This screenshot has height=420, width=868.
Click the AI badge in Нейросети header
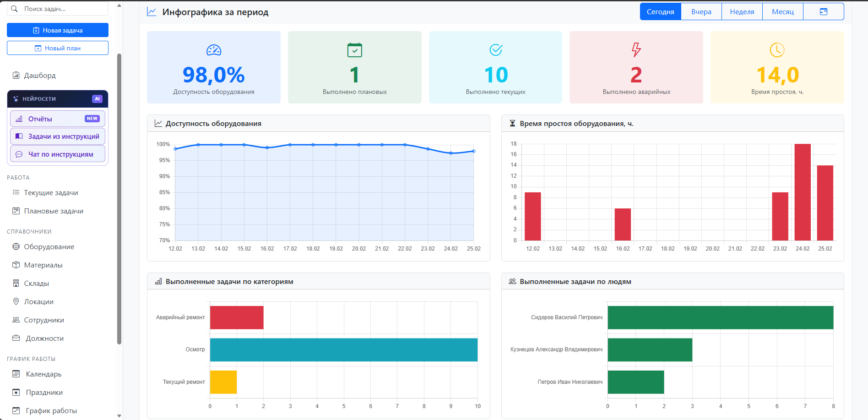[x=97, y=98]
